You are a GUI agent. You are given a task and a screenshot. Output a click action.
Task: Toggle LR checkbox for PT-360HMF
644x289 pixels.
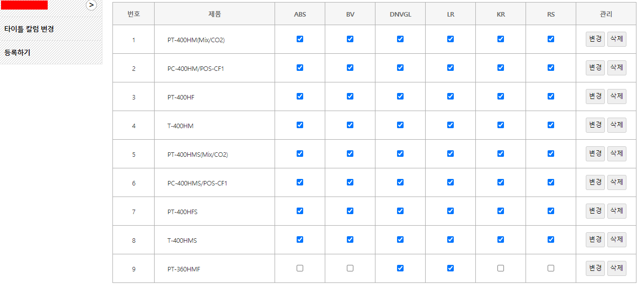(x=450, y=268)
